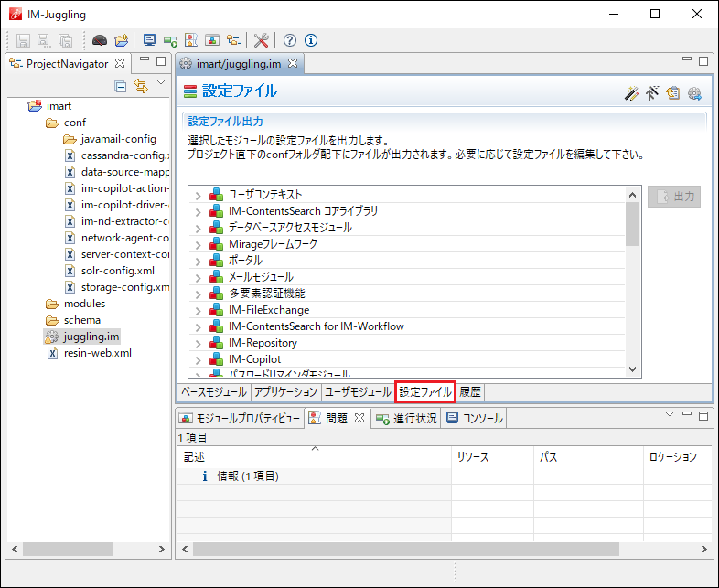Expand the ユーザコンテキスト module
Image resolution: width=719 pixels, height=588 pixels.
(198, 196)
